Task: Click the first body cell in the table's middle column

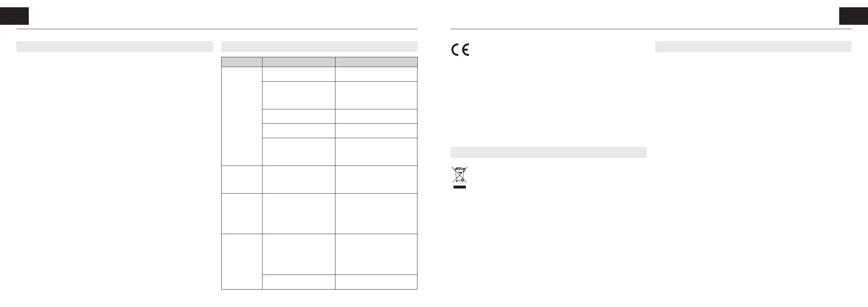Action: pos(299,74)
